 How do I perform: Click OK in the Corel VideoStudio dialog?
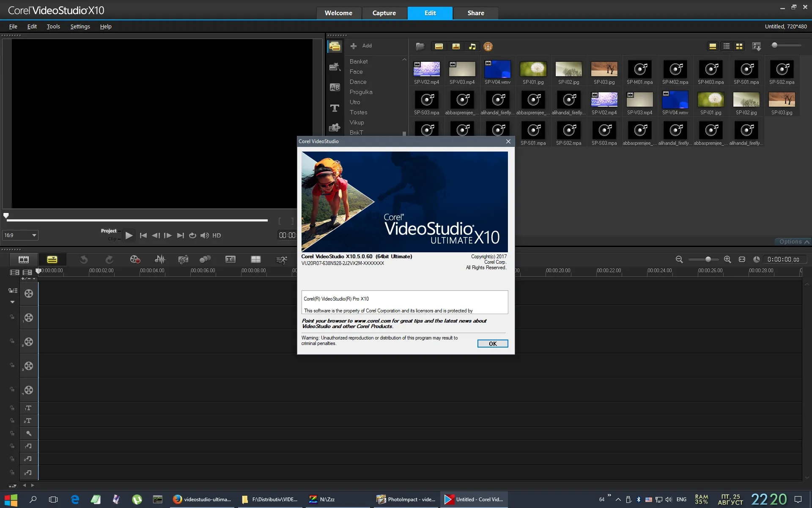493,344
